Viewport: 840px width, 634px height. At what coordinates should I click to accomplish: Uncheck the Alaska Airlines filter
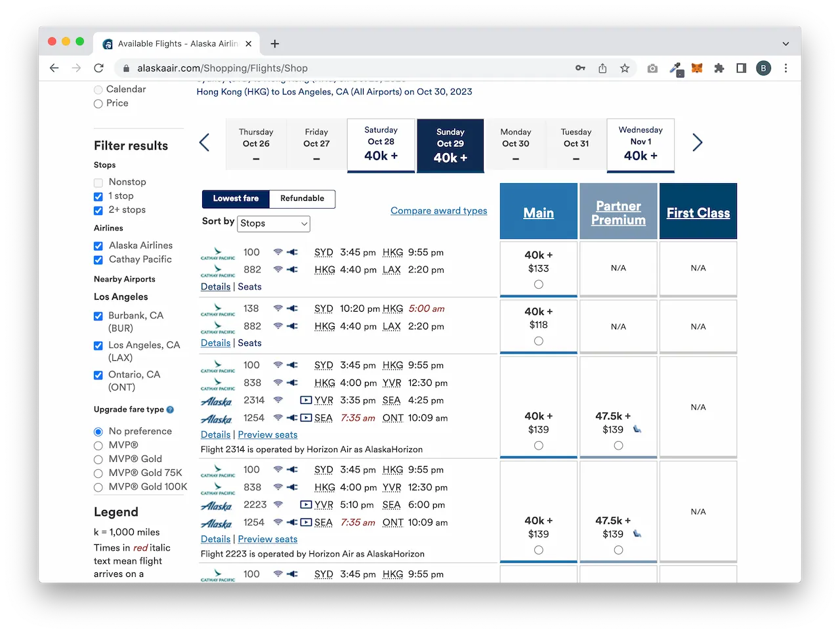[x=98, y=246]
